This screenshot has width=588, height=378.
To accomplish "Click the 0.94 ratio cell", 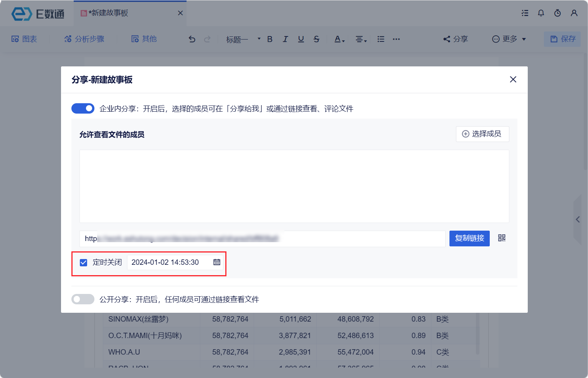I will 418,352.
